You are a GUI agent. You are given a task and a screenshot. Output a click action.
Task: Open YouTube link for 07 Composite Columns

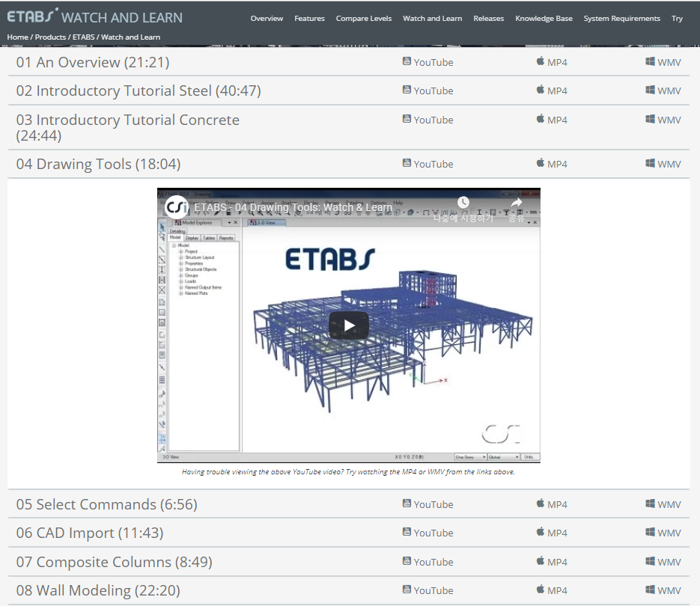click(x=427, y=562)
